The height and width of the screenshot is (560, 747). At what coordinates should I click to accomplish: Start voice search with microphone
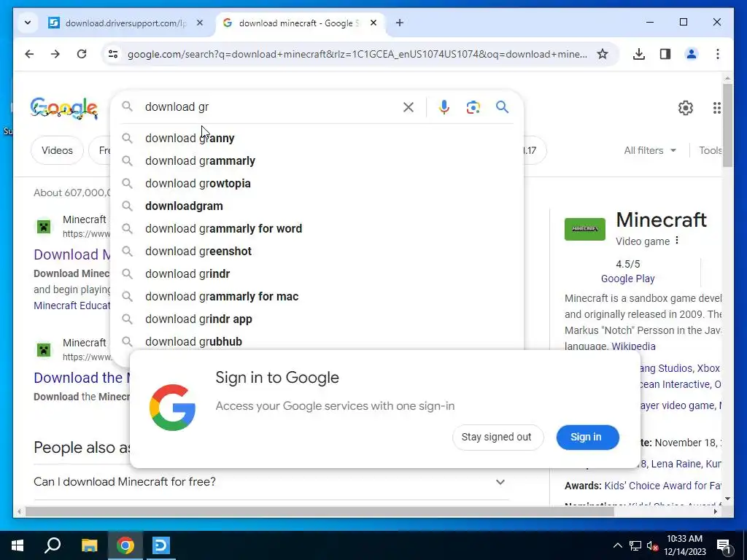[x=444, y=107]
